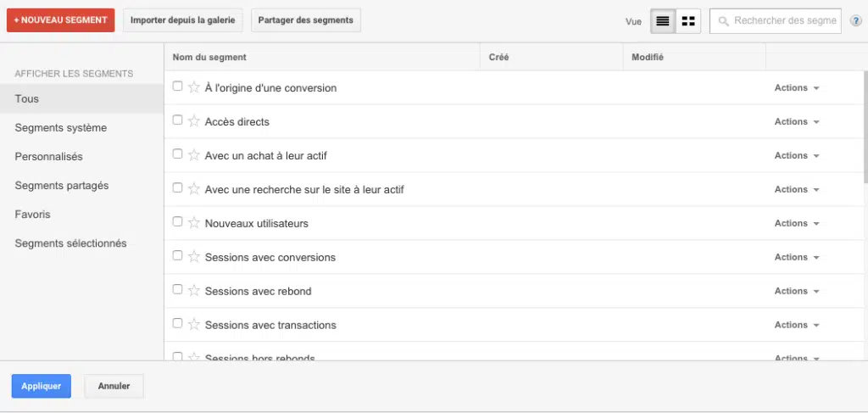The image size is (868, 413).
Task: Star the 'Accès directs' segment
Action: [193, 121]
